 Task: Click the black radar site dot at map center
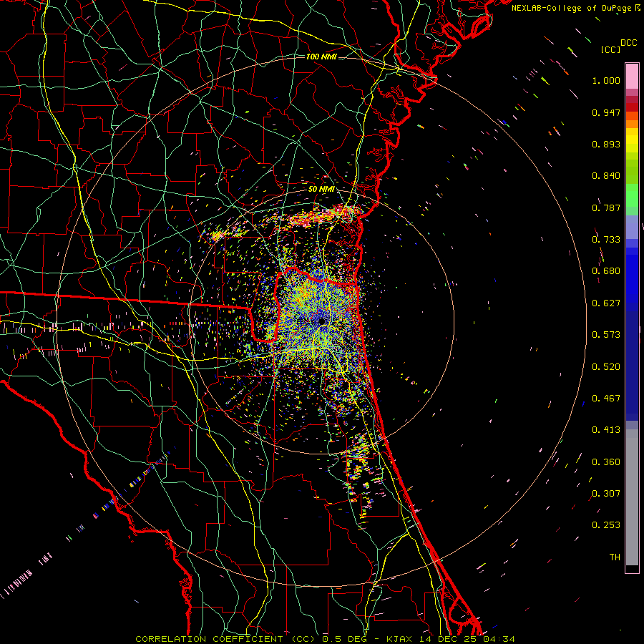click(322, 321)
